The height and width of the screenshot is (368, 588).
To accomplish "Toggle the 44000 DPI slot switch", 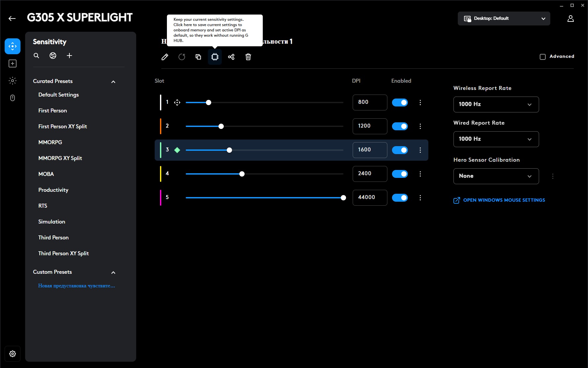I will (400, 198).
